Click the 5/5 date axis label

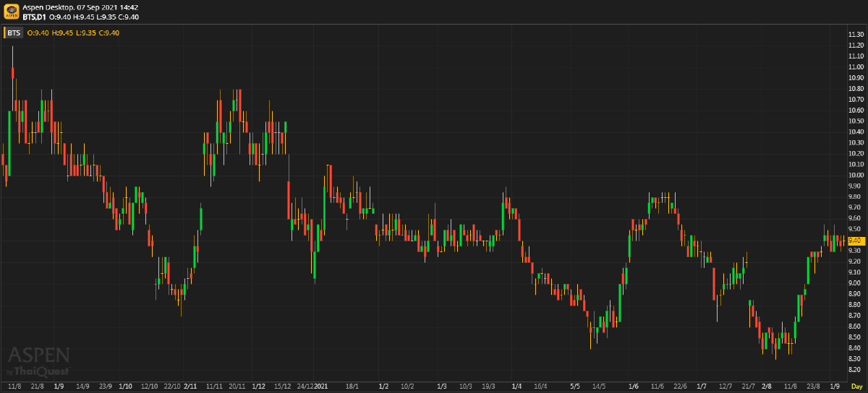pyautogui.click(x=575, y=386)
